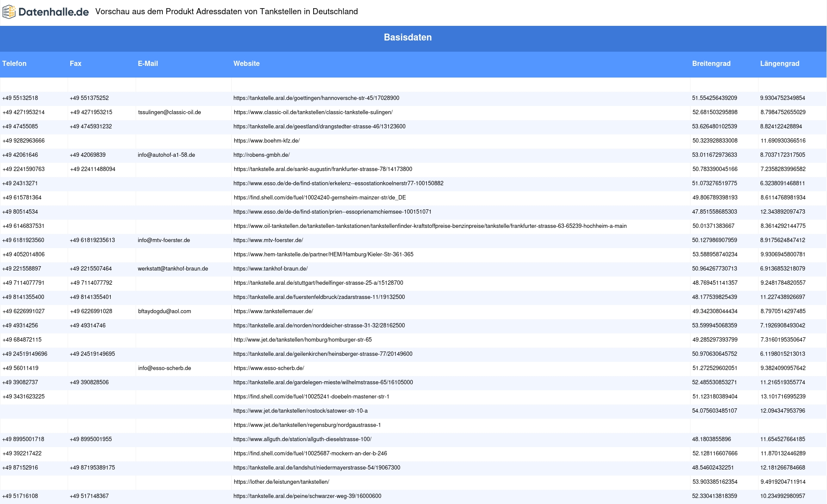Screen dimensions: 827x504
Task: Open the classic-oil Sulingen website link
Action: click(313, 112)
